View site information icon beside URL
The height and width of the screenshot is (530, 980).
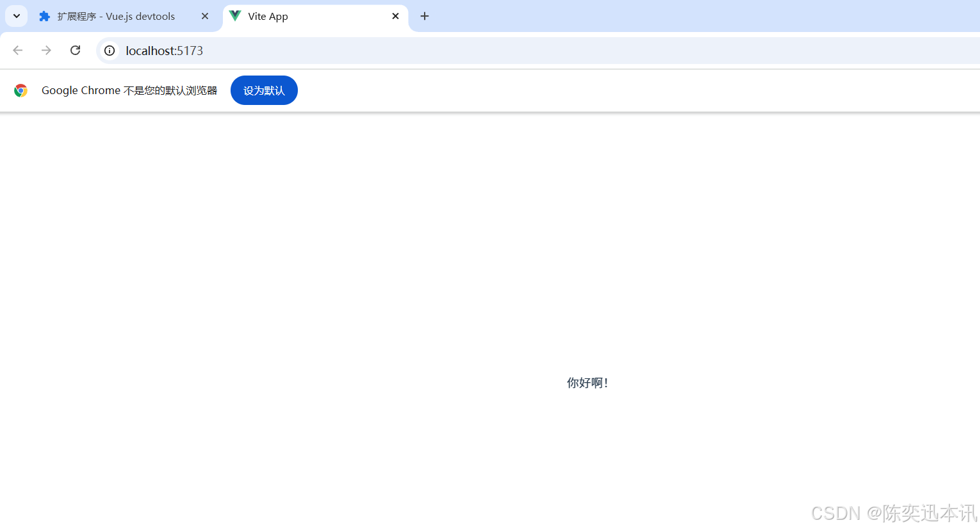click(x=110, y=51)
